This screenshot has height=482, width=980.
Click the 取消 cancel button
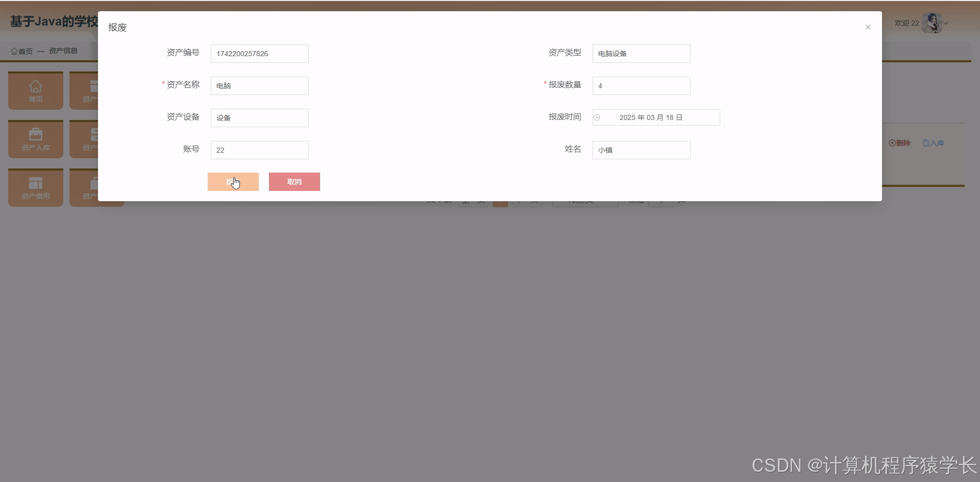[294, 181]
